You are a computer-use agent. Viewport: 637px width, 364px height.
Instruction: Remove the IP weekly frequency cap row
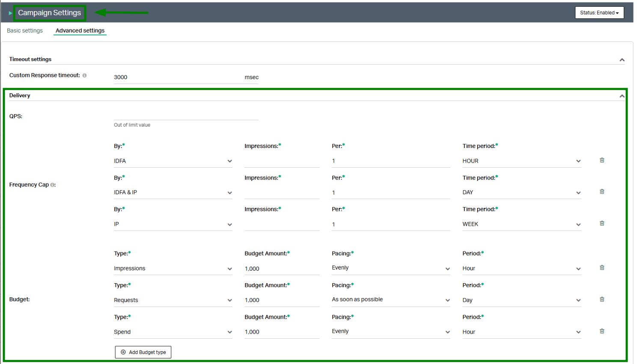tap(602, 223)
